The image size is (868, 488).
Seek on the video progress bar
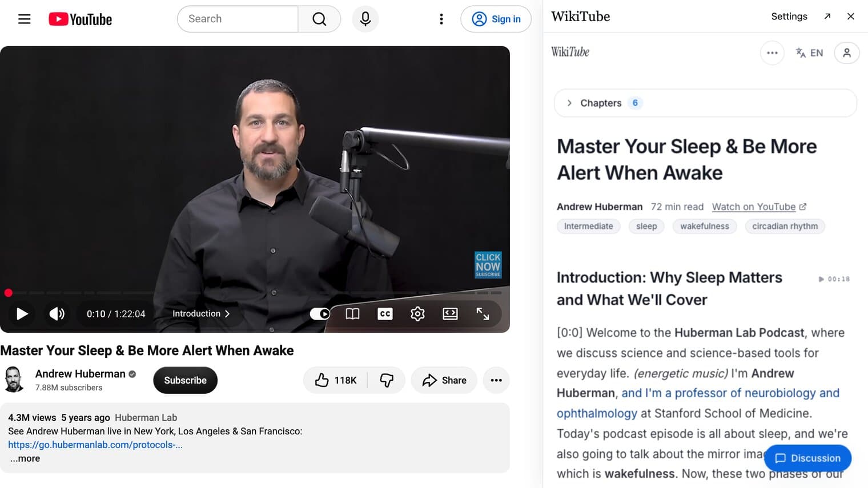pos(255,293)
